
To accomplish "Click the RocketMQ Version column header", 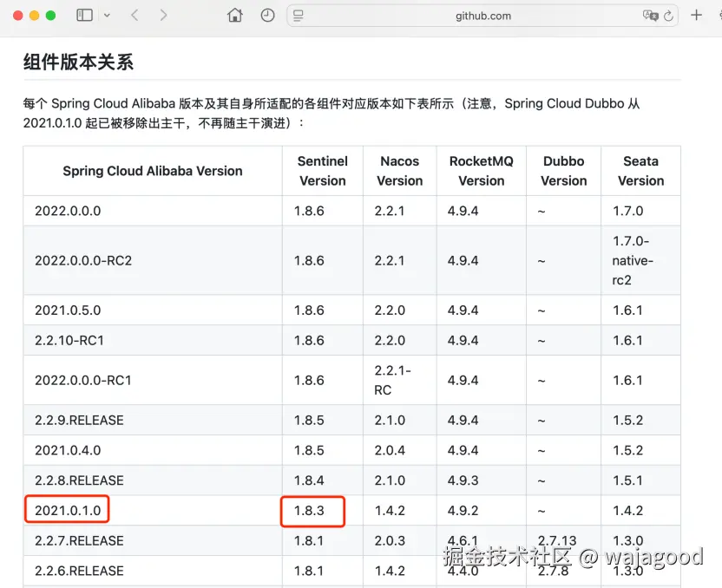I will 481,171.
